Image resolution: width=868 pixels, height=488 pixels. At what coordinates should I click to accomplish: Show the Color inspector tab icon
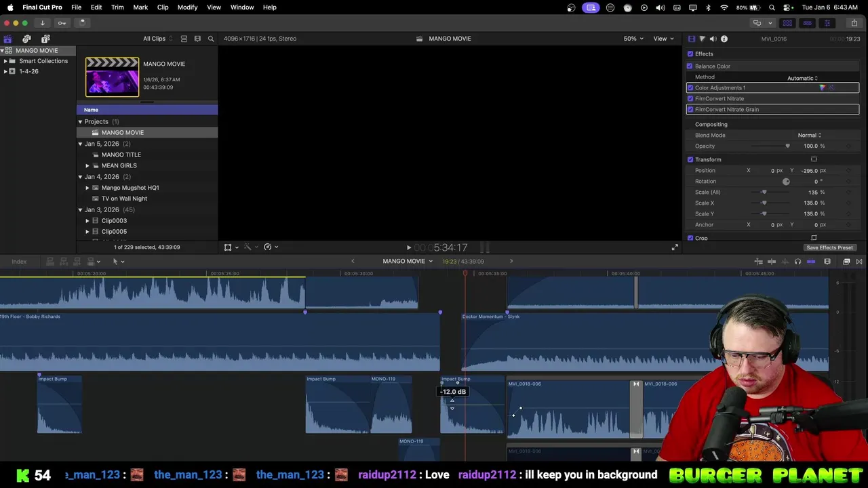pos(702,39)
